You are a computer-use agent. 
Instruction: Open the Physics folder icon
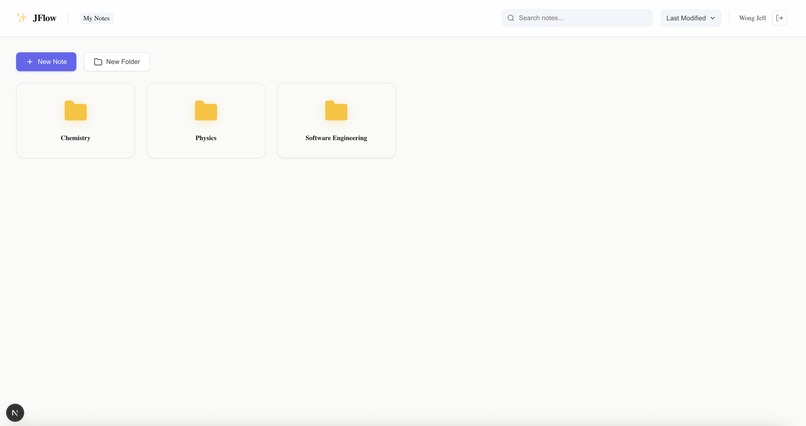pos(206,110)
